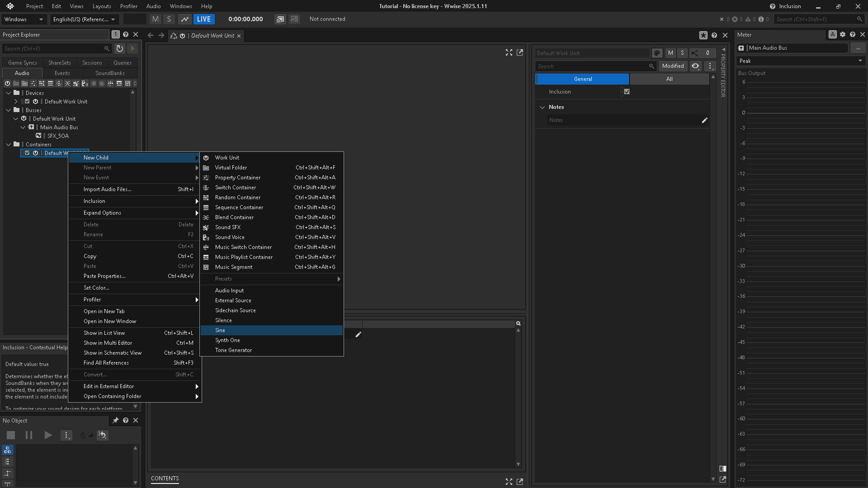Image resolution: width=868 pixels, height=488 pixels.
Task: Click the Notes edit pencil icon
Action: pos(704,120)
